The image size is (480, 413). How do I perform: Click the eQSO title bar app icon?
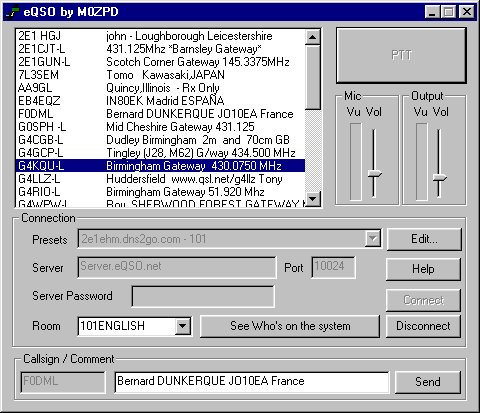(12, 12)
